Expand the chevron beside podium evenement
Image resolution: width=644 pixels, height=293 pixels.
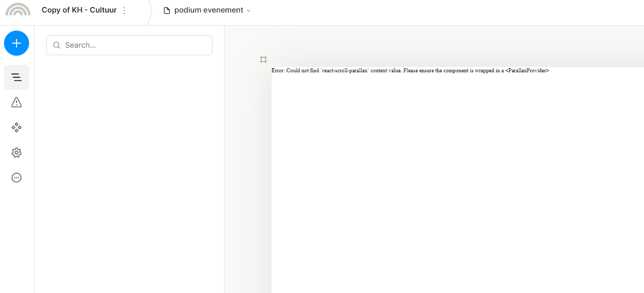(x=249, y=11)
